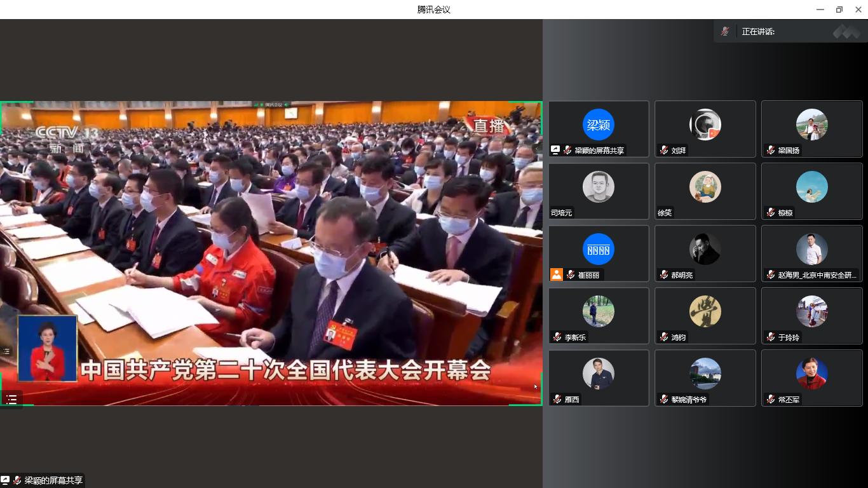Screen dimensions: 868x488
Task: Click the muted mic icon next to 李新乐
Action: coord(557,337)
